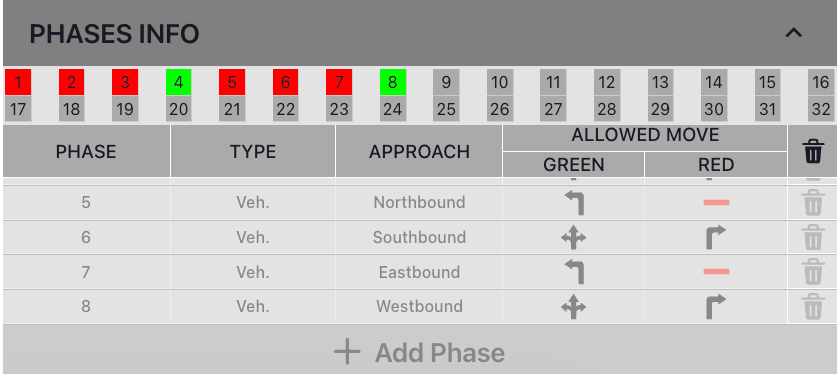Toggle red phase 1 indicator box
Screen dimensions: 838x376
[x=18, y=82]
